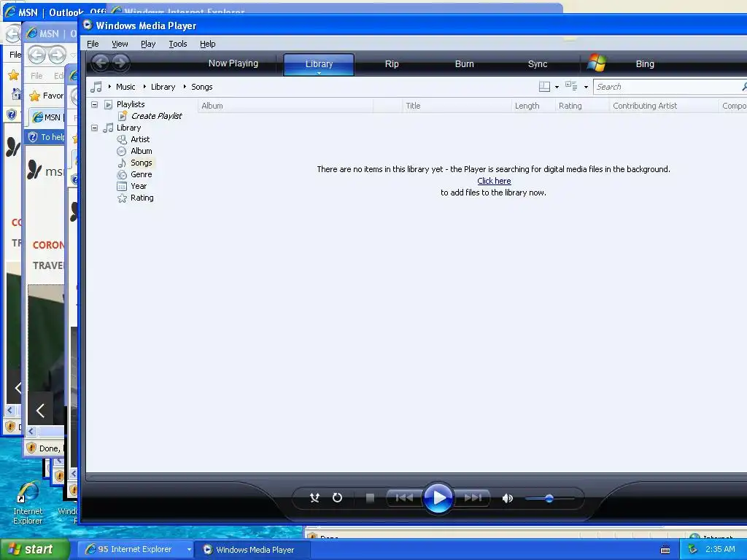Select Library in the navigation tree

128,128
